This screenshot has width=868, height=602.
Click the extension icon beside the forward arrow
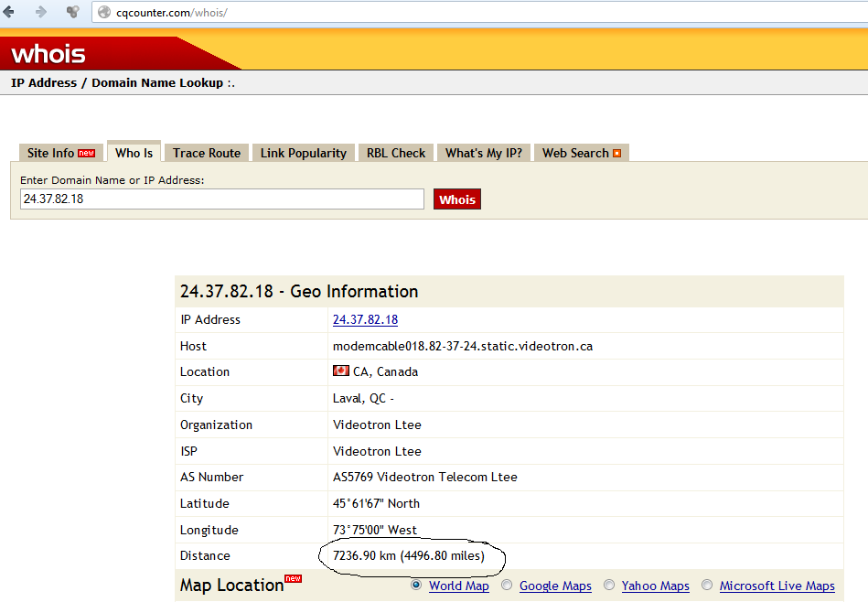72,12
